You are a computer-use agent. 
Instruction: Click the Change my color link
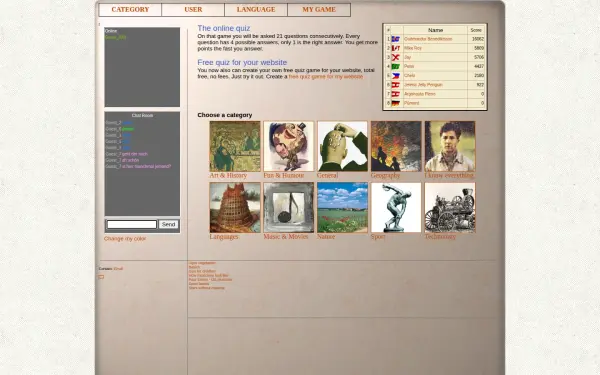click(x=125, y=239)
